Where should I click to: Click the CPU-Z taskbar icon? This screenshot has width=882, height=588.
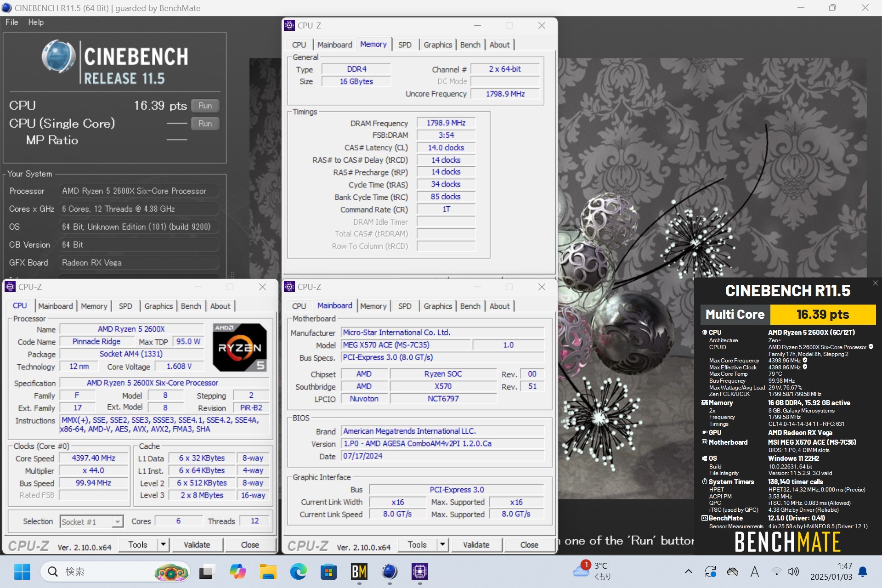click(420, 571)
